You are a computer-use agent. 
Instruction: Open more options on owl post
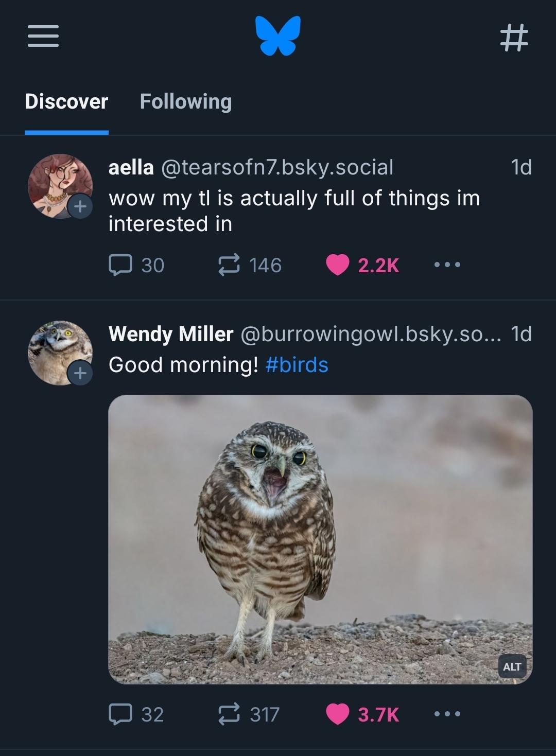tap(447, 714)
